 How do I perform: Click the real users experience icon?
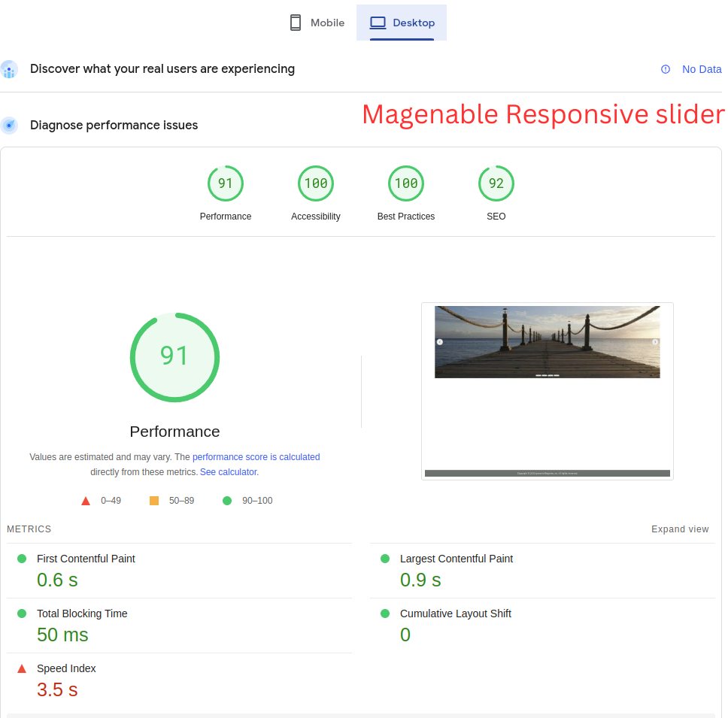click(9, 70)
